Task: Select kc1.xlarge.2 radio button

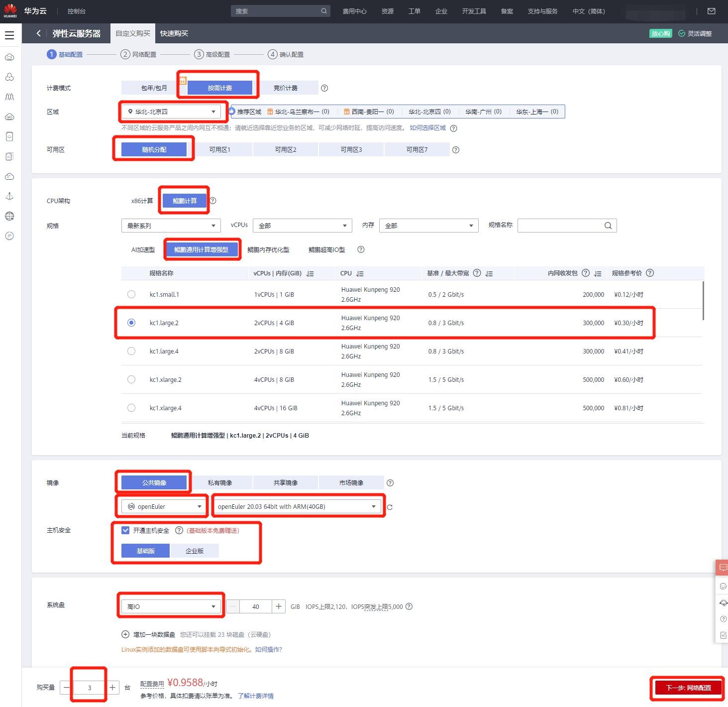Action: pyautogui.click(x=131, y=379)
